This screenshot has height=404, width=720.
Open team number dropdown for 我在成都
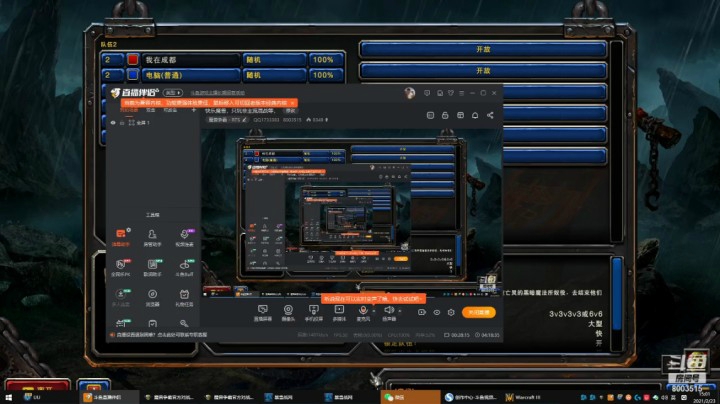click(x=112, y=60)
